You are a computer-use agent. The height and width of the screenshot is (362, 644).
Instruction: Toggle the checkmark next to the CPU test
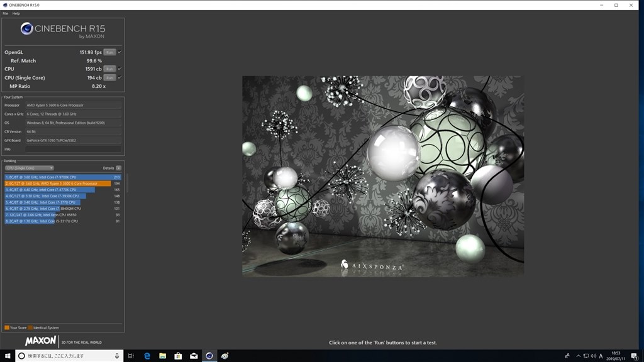pos(119,69)
